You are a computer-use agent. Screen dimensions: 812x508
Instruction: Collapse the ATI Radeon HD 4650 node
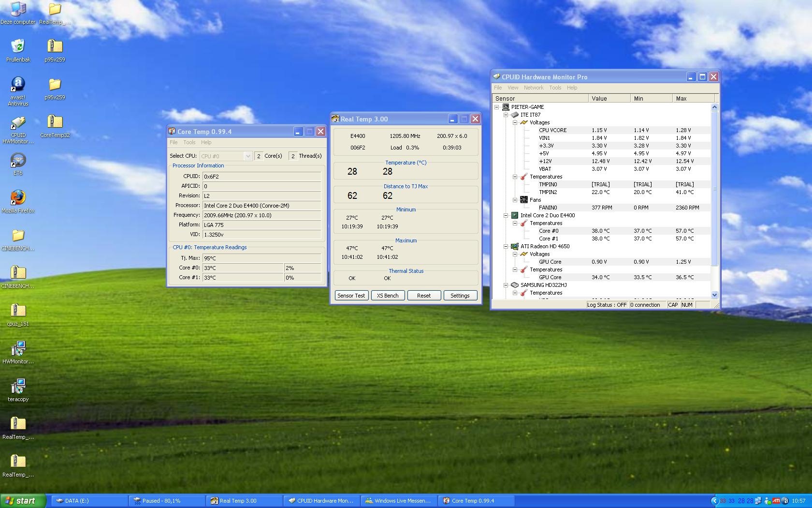coord(506,246)
